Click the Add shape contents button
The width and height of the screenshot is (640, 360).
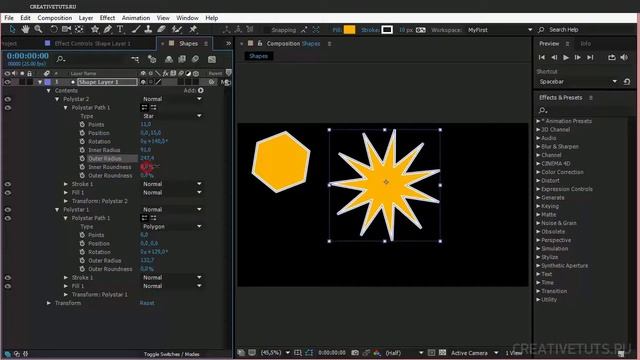(x=200, y=91)
